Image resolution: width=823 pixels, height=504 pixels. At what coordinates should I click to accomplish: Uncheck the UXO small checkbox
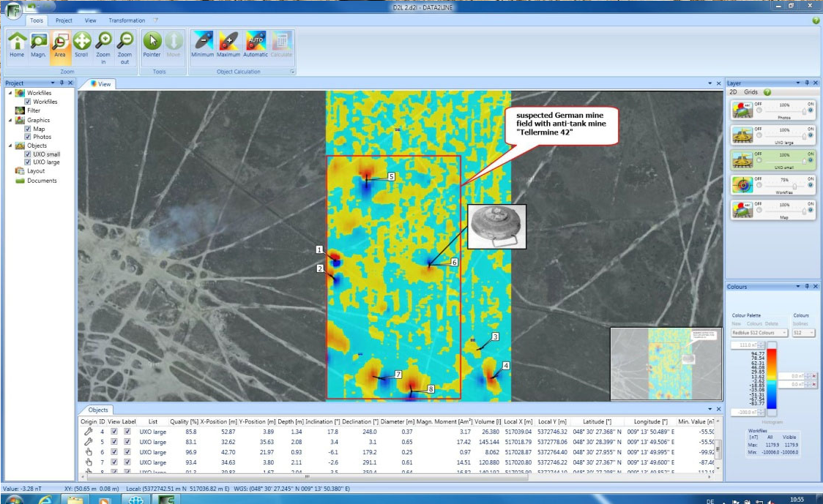tap(28, 154)
